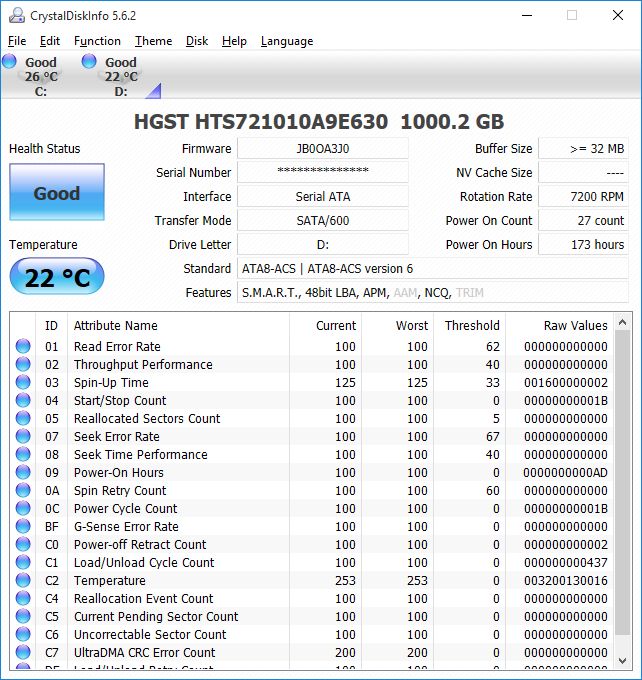The width and height of the screenshot is (642, 680).
Task: Open the Edit menu
Action: pos(50,41)
